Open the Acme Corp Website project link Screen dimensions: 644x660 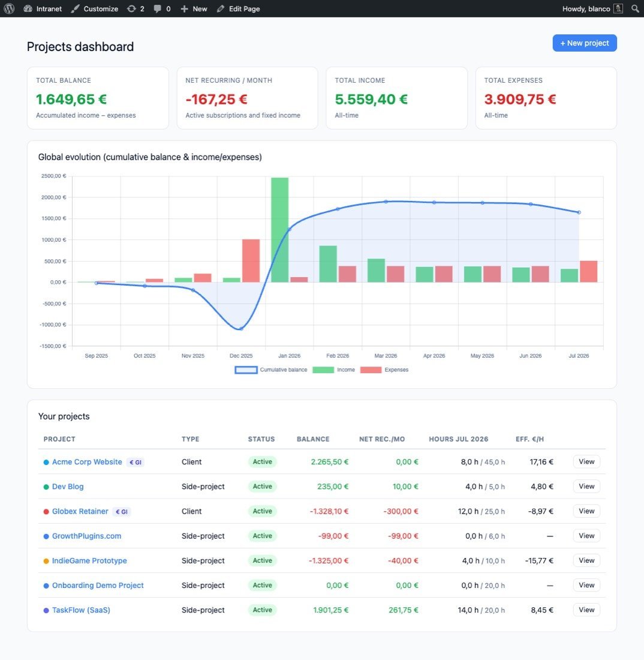pyautogui.click(x=87, y=462)
